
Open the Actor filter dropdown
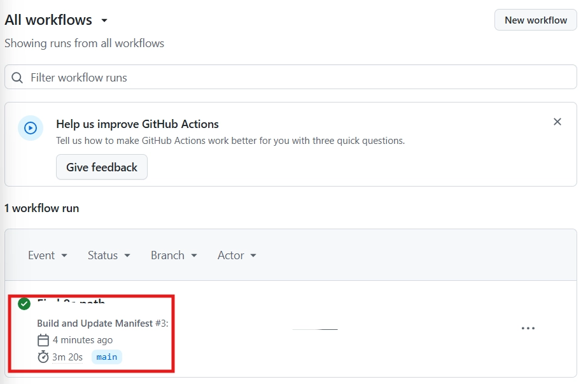coord(237,255)
